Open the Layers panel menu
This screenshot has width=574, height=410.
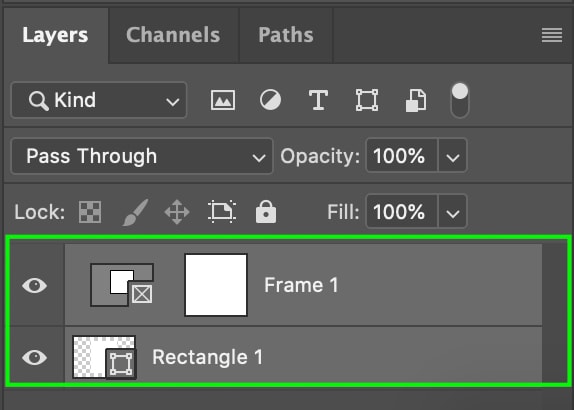click(552, 35)
